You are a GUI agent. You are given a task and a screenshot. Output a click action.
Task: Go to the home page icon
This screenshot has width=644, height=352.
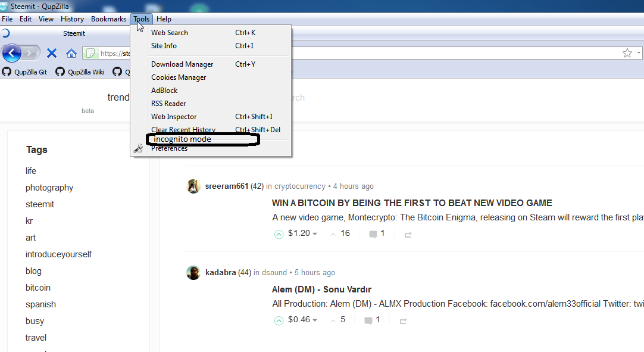pyautogui.click(x=71, y=53)
